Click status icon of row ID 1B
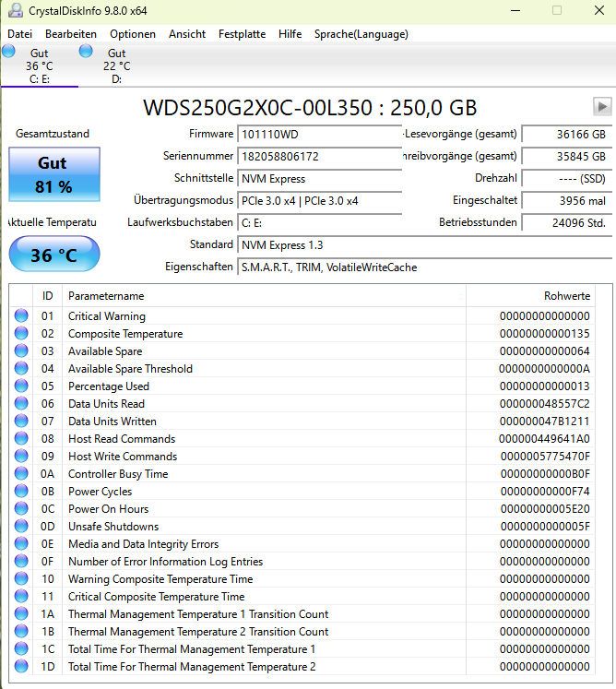The width and height of the screenshot is (616, 689). tap(21, 631)
